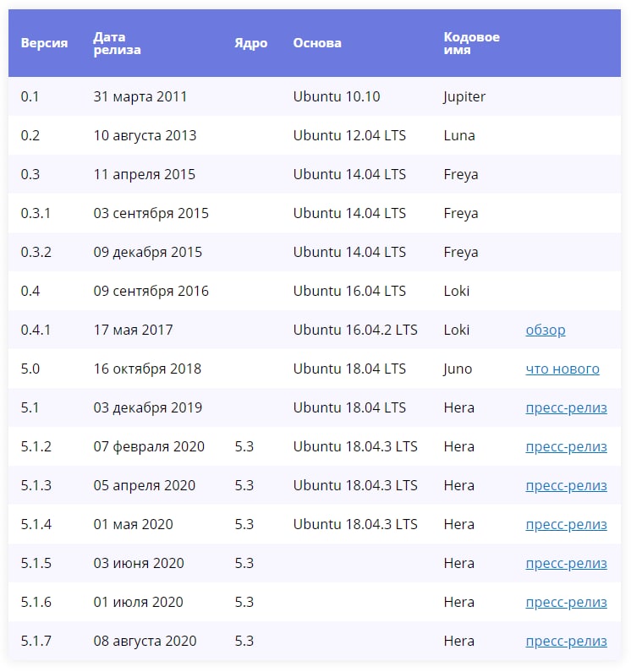Select the date 17 мая 2017

(133, 330)
